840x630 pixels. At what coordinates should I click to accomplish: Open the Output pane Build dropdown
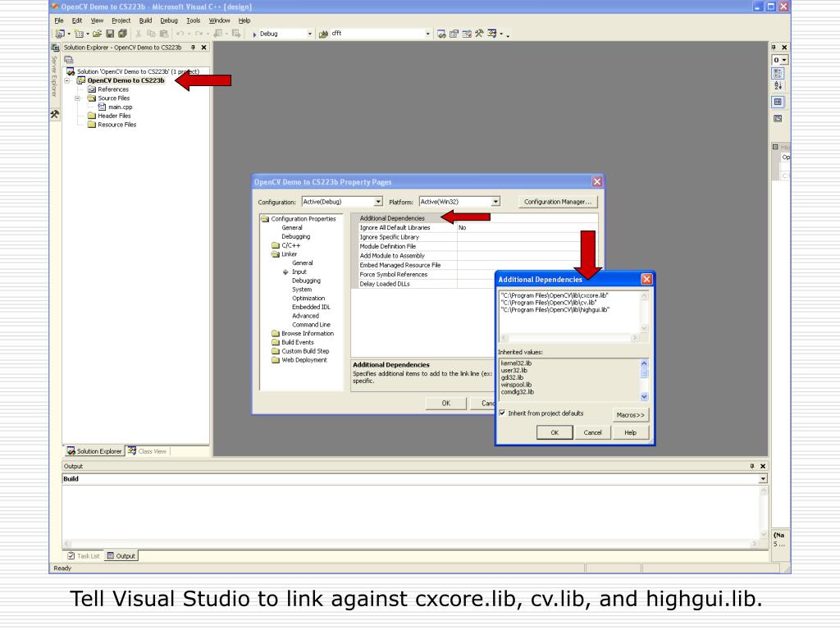coord(762,479)
